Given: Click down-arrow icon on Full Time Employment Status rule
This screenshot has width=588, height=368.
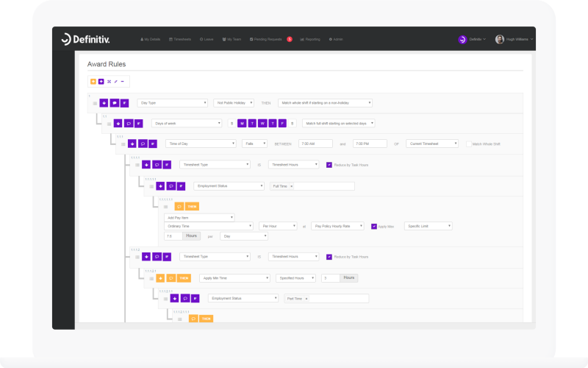Looking at the screenshot, I should 160,186.
